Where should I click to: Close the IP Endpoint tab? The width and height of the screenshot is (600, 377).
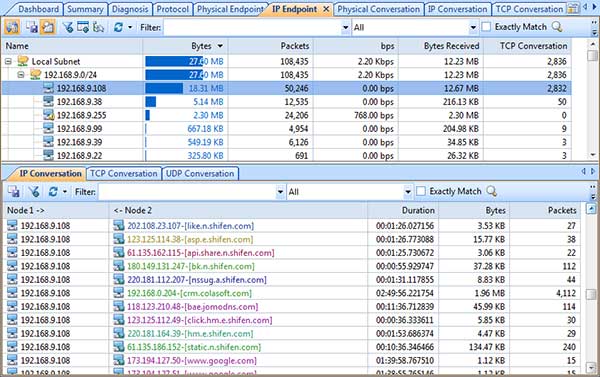326,9
